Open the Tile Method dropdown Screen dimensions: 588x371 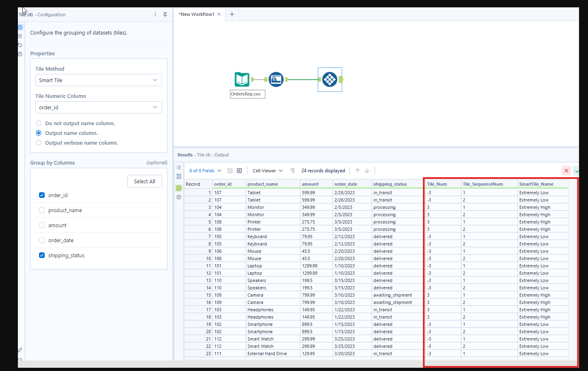tap(98, 80)
